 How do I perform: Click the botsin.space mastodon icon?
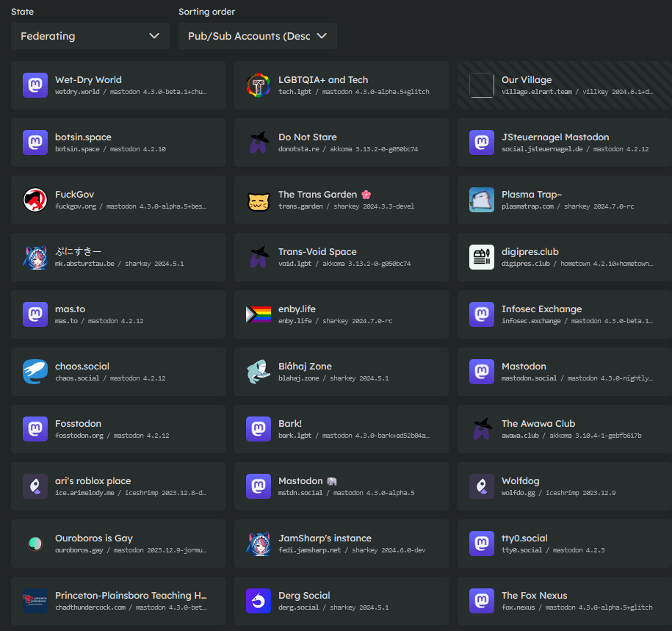coord(35,143)
